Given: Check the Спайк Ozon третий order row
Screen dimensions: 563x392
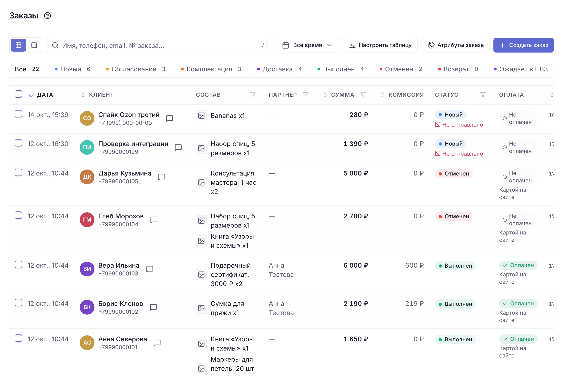Looking at the screenshot, I should click(18, 114).
